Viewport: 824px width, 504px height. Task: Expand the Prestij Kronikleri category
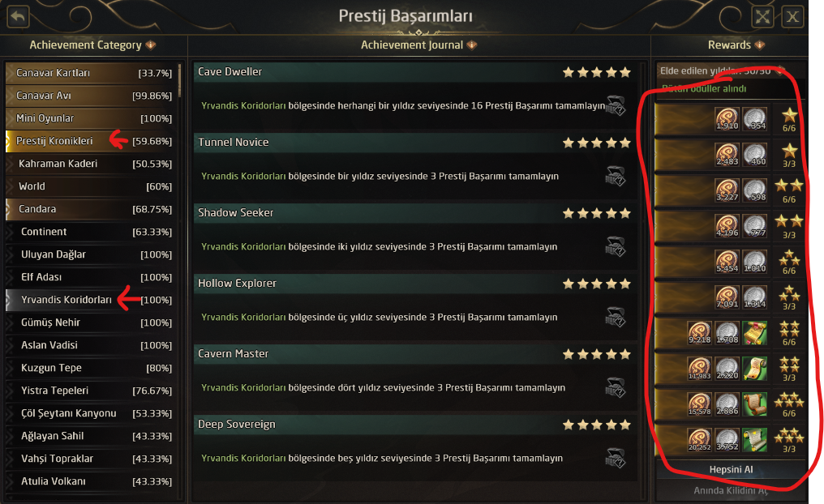point(11,141)
